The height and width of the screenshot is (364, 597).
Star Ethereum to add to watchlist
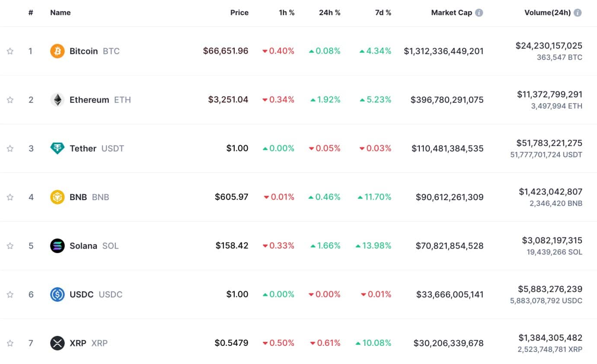click(x=10, y=100)
